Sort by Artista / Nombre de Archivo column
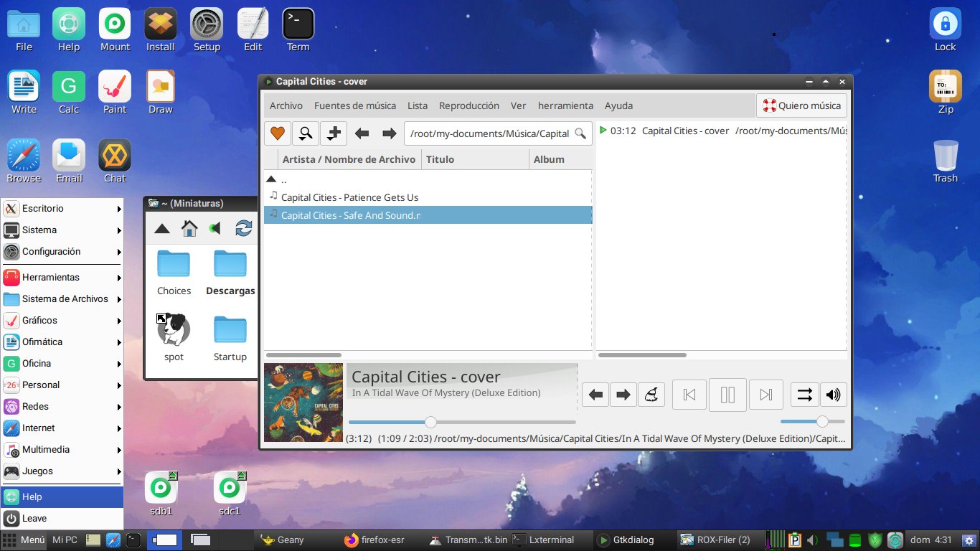Screen dimensions: 980x551 349,159
